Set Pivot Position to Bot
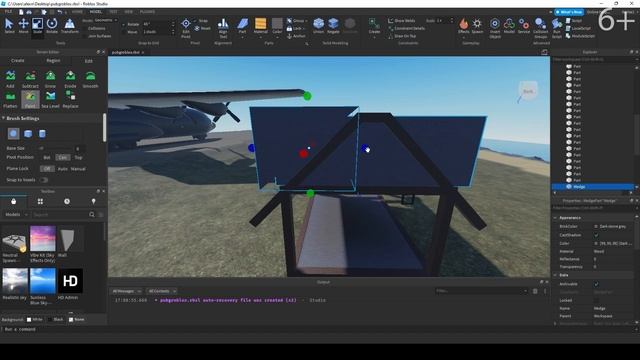Image resolution: width=640 pixels, height=360 pixels. [47, 158]
